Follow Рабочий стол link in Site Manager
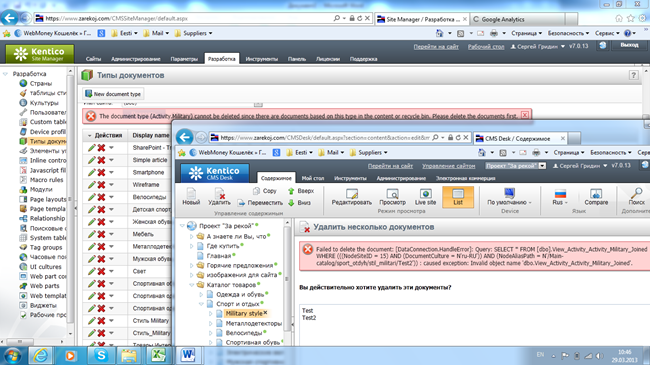 pyautogui.click(x=486, y=47)
